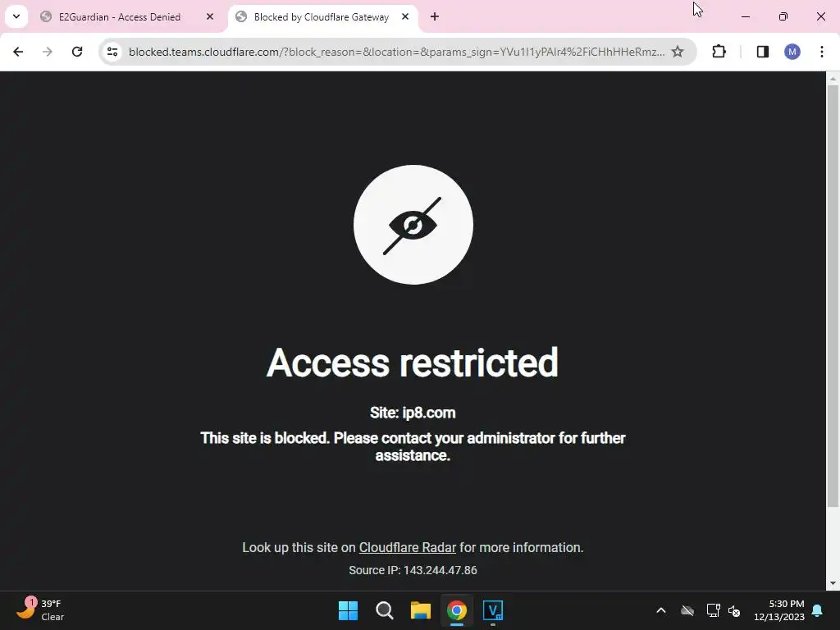Open the browser side panel
This screenshot has width=840, height=630.
[763, 52]
